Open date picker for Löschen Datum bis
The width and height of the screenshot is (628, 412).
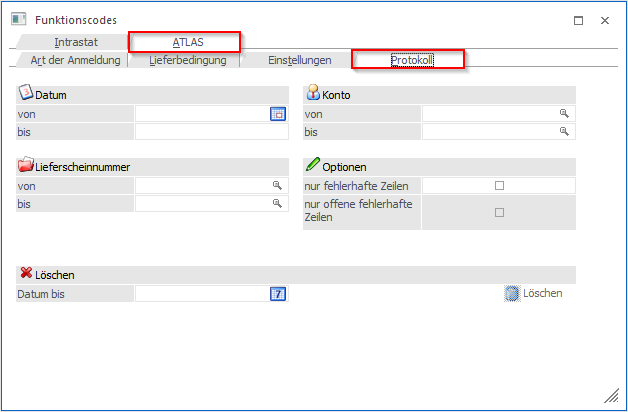click(x=278, y=293)
